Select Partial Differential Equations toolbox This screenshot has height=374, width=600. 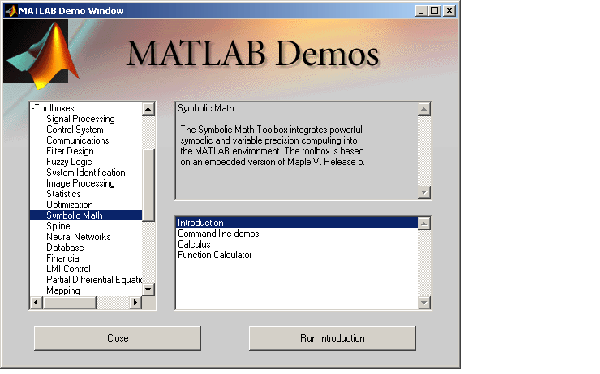coord(94,279)
